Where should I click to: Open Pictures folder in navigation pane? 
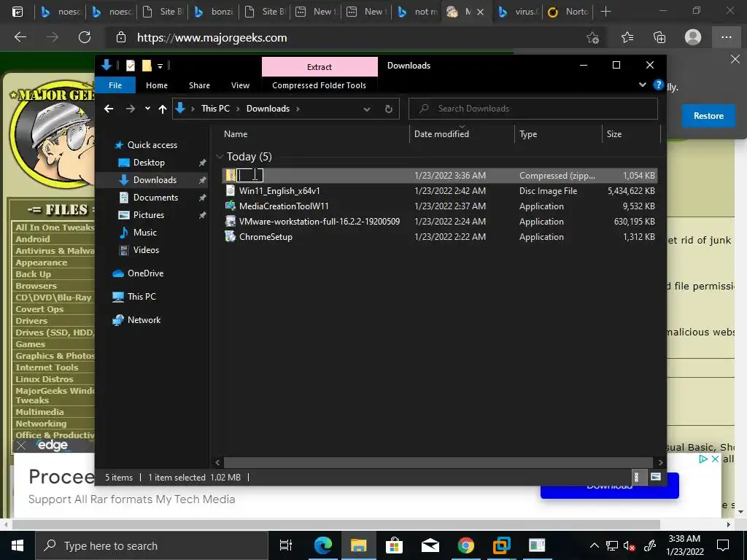(x=148, y=215)
